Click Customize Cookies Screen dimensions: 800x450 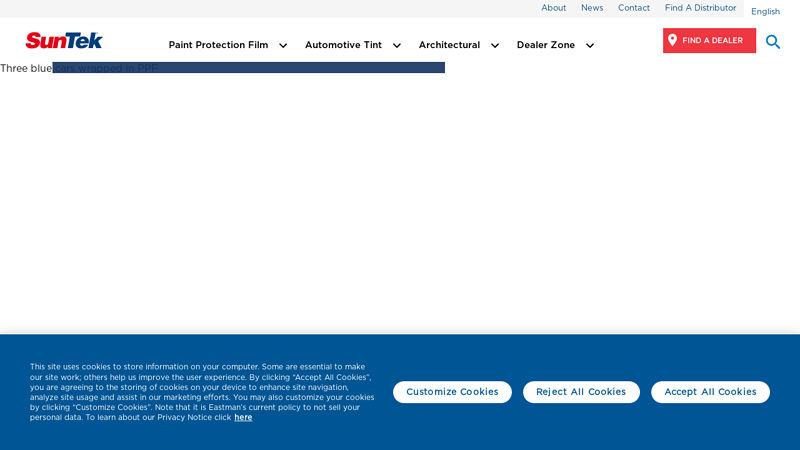pyautogui.click(x=452, y=392)
